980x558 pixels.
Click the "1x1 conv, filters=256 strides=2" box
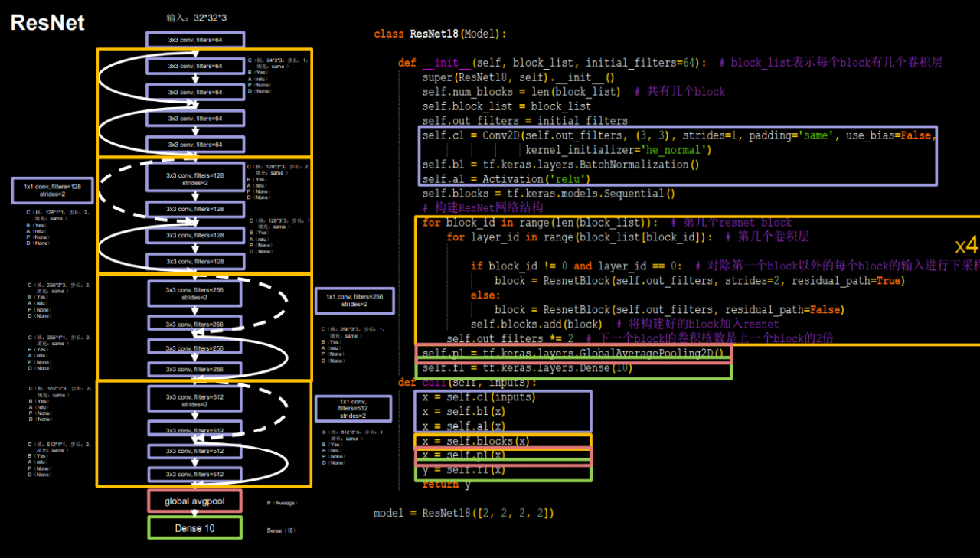[354, 300]
